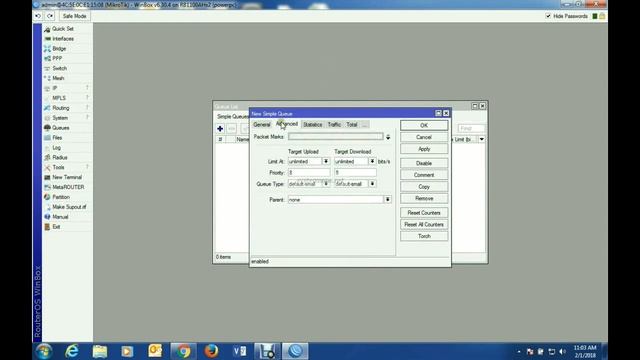The image size is (640, 360).
Task: Open the Queues section
Action: click(x=61, y=128)
